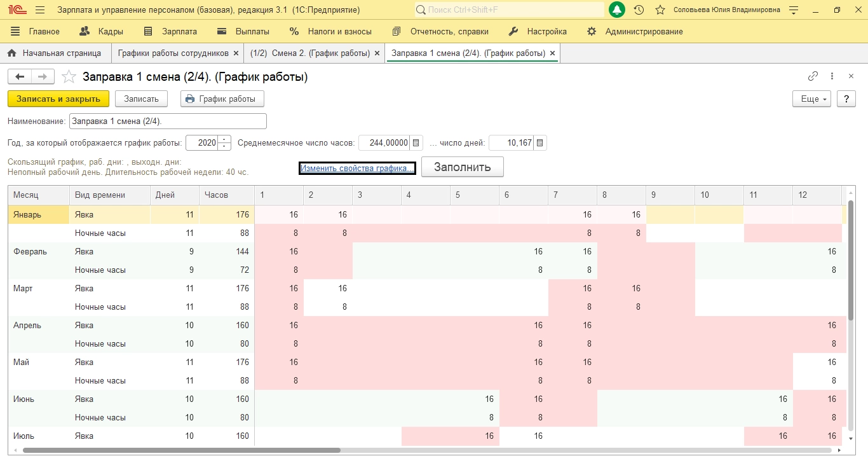Image resolution: width=868 pixels, height=463 pixels.
Task: Click the Записать button
Action: (141, 99)
